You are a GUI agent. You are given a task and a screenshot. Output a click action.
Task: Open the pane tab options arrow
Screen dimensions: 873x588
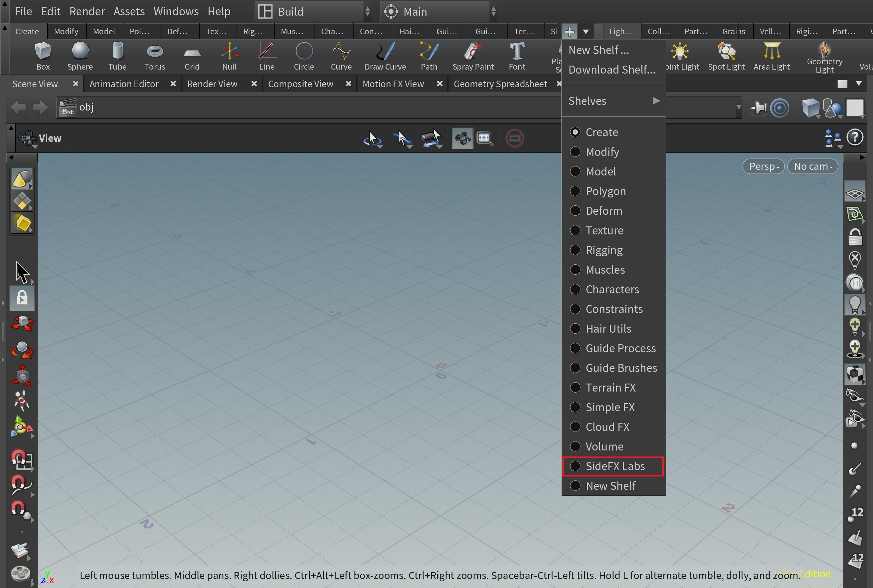[x=859, y=84]
